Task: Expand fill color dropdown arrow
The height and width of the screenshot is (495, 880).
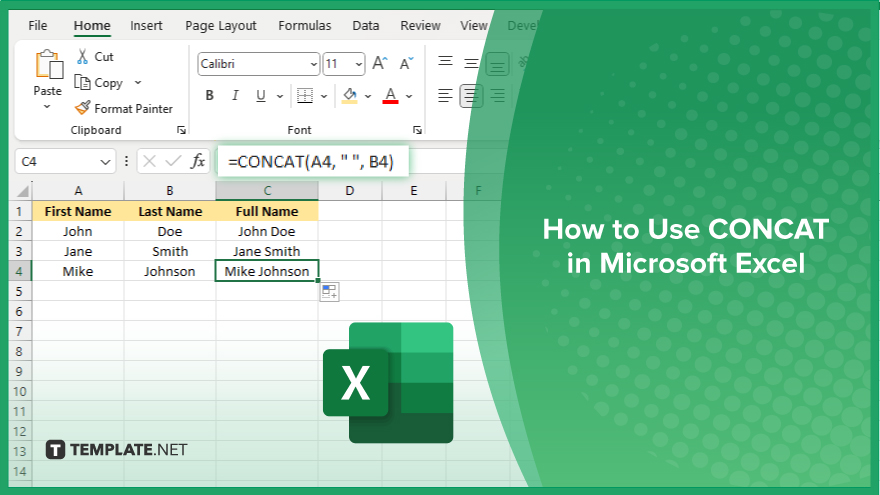Action: coord(368,97)
